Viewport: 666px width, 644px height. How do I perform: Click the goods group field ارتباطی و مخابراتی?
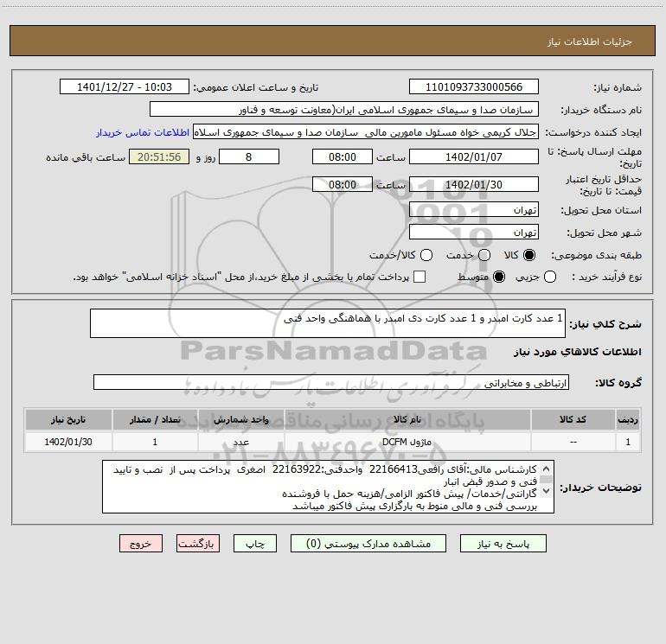click(331, 382)
